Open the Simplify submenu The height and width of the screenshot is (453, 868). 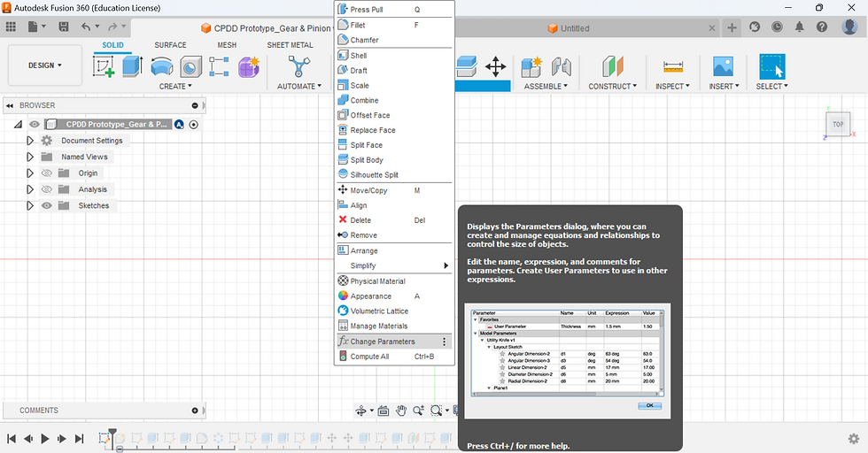pyautogui.click(x=394, y=265)
